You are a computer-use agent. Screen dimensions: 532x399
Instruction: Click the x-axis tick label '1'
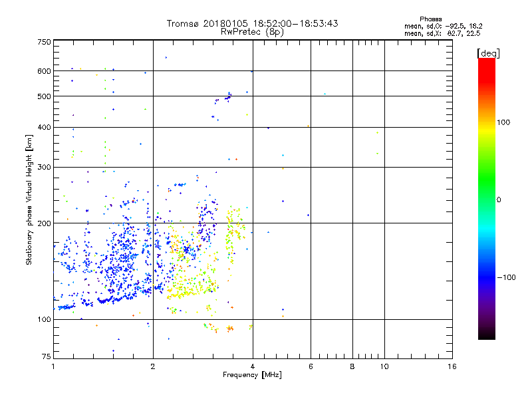(53, 366)
